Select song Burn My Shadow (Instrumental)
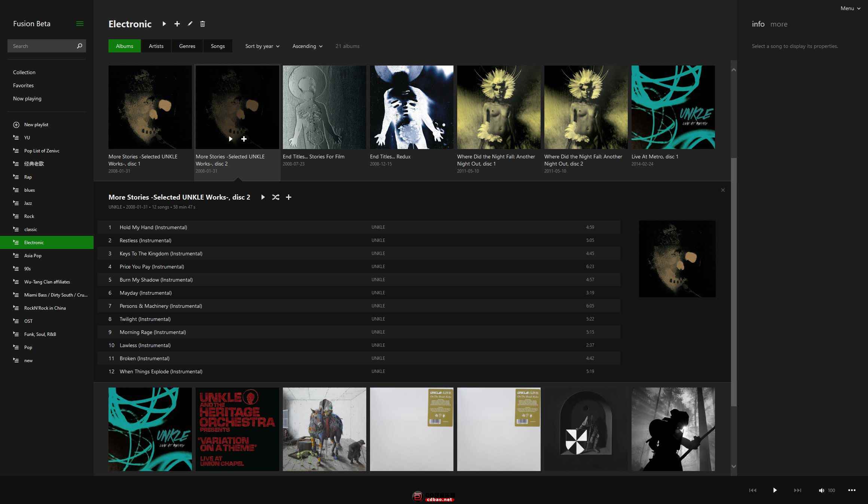 (359, 280)
